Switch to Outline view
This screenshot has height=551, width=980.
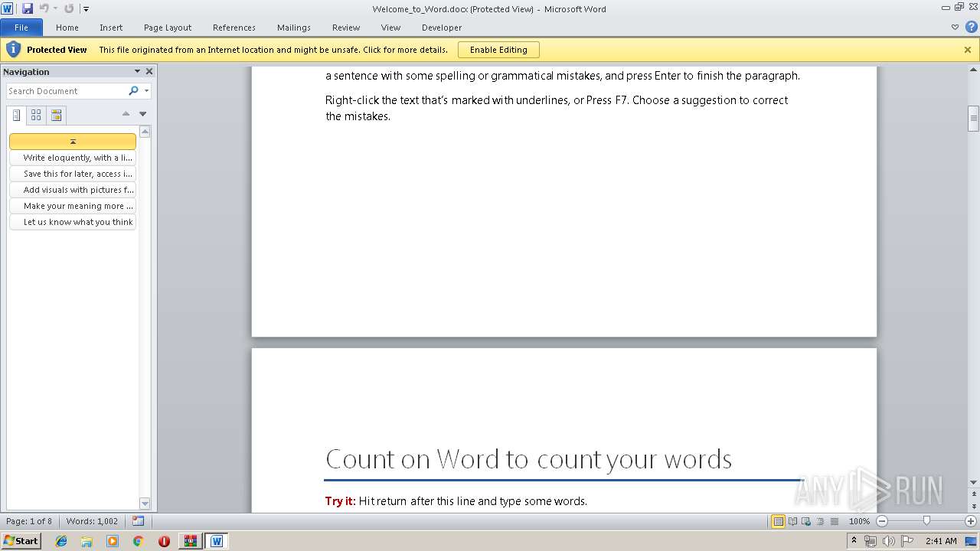[x=820, y=521]
